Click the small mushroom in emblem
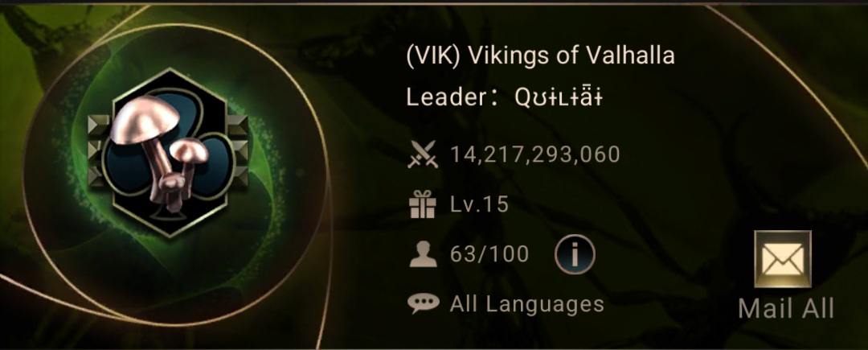 point(188,150)
